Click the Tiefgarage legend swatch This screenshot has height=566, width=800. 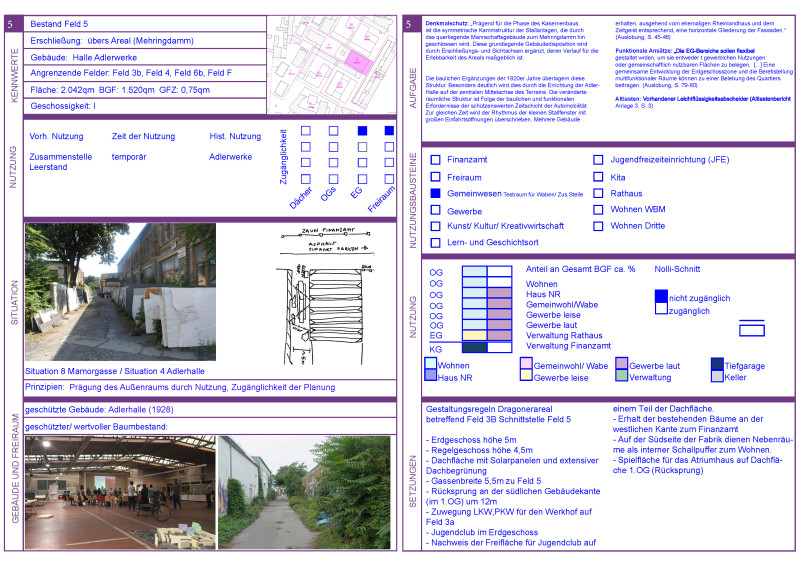tap(717, 363)
